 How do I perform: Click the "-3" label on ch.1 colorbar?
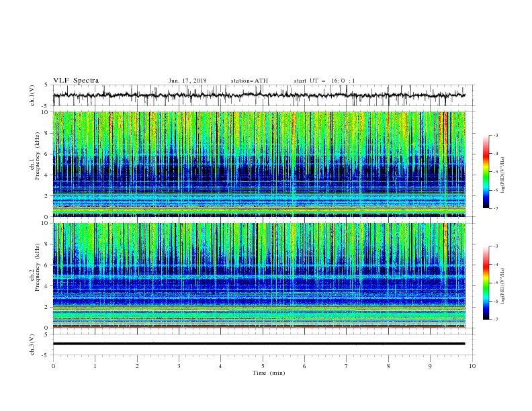[495, 135]
